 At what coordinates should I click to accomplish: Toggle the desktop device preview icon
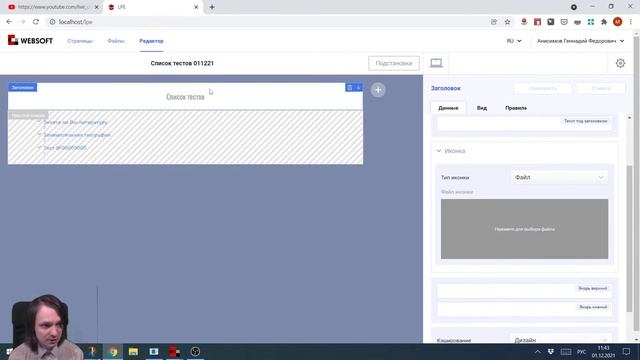[436, 63]
